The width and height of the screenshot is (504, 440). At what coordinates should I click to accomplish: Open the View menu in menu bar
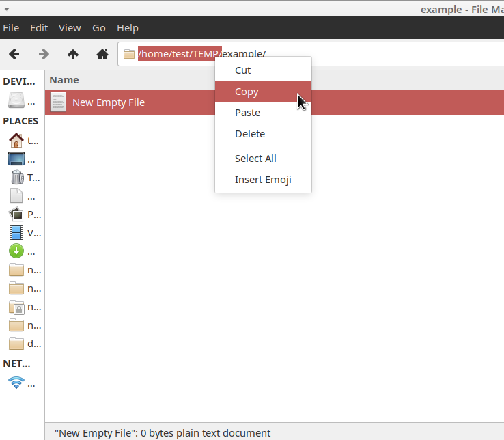click(70, 28)
